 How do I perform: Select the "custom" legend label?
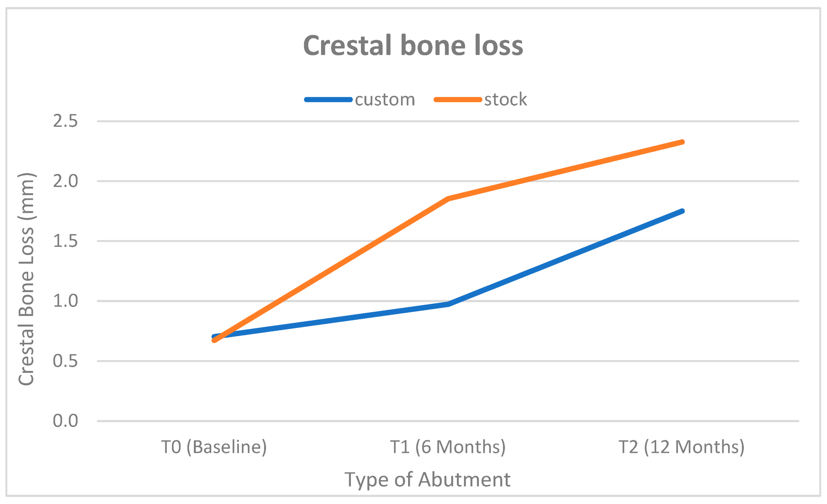385,100
